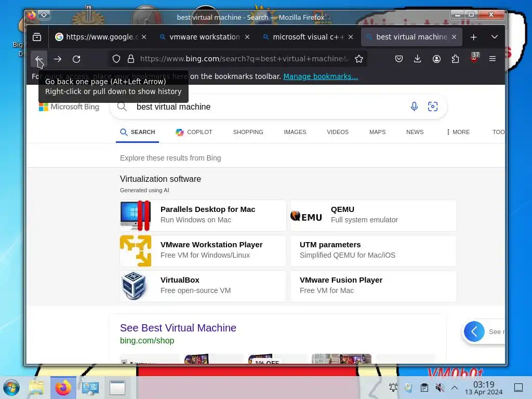Image resolution: width=532 pixels, height=399 pixels.
Task: Open the SHOPPING results tab
Action: [248, 132]
